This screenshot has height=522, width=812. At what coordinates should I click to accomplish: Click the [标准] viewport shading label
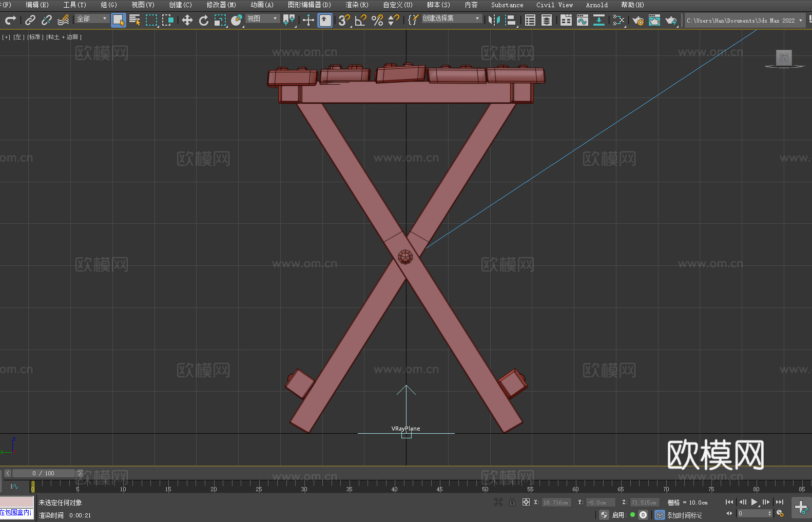pos(35,37)
